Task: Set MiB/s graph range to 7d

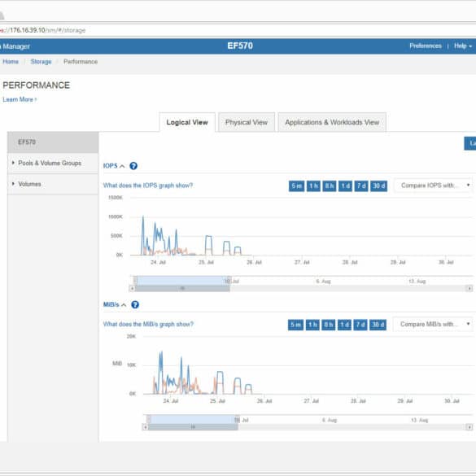Action: click(360, 325)
